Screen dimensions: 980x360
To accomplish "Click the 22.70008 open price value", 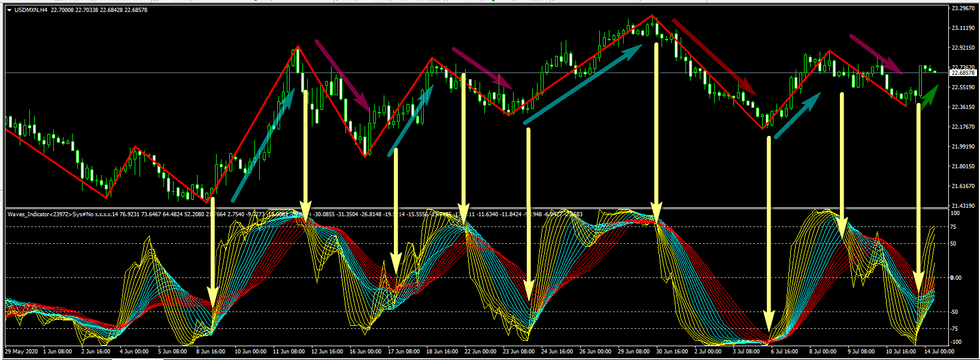I will (63, 10).
